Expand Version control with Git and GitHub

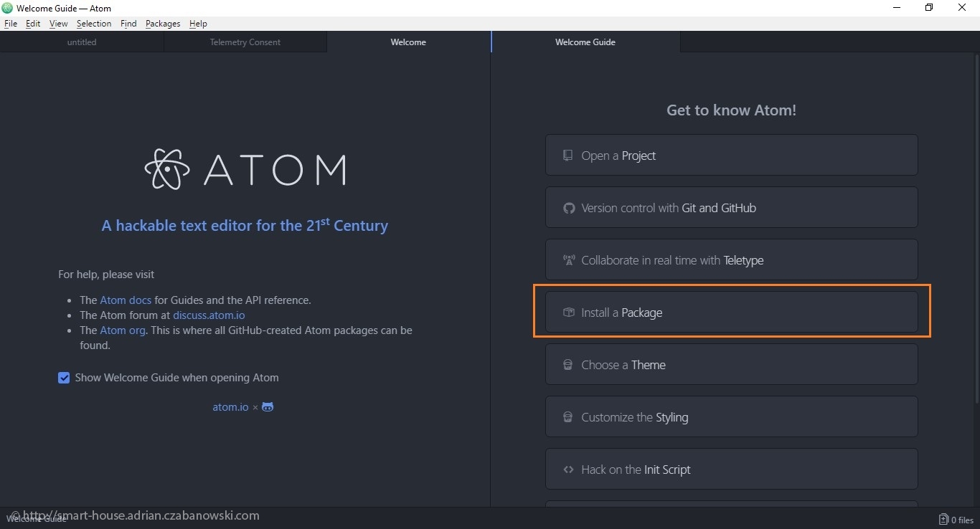click(x=731, y=207)
